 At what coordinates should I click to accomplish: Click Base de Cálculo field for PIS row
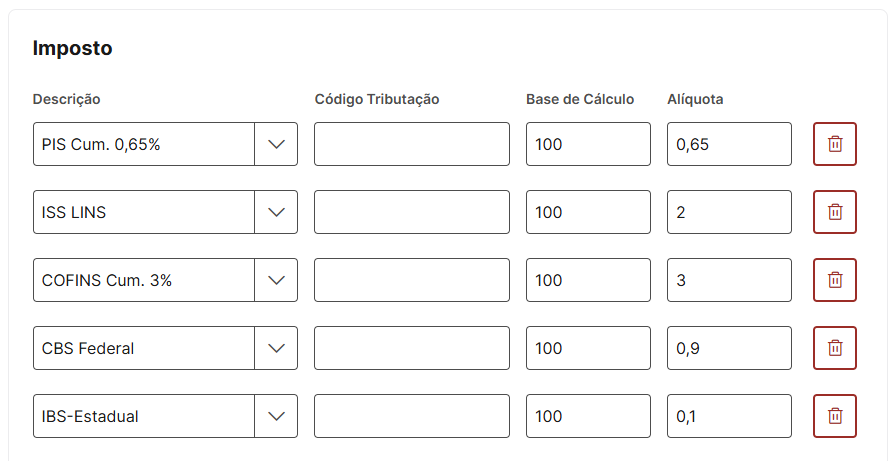click(x=588, y=144)
